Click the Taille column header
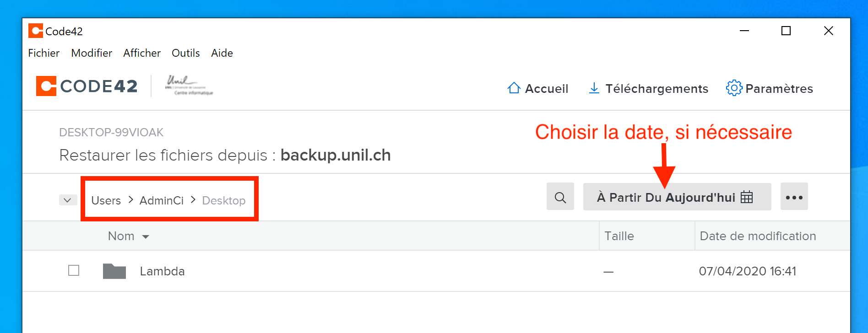The image size is (868, 333). tap(619, 236)
